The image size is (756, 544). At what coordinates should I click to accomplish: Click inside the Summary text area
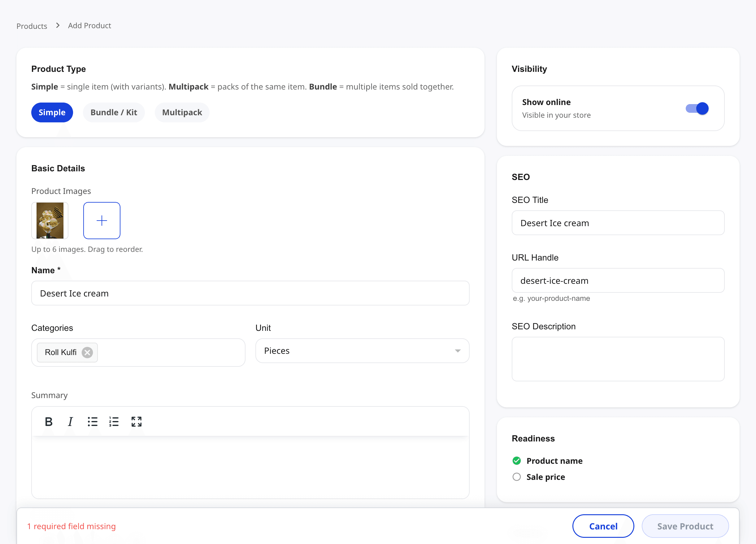tap(250, 467)
